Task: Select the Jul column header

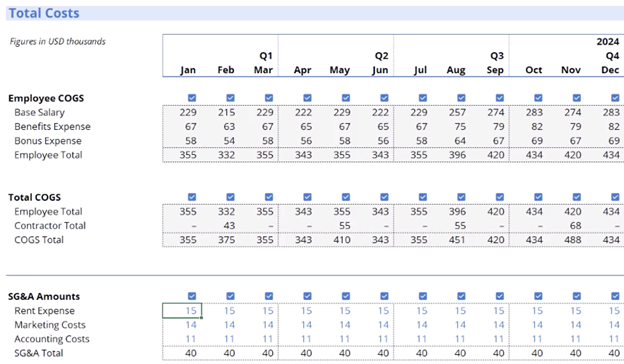Action: (420, 70)
